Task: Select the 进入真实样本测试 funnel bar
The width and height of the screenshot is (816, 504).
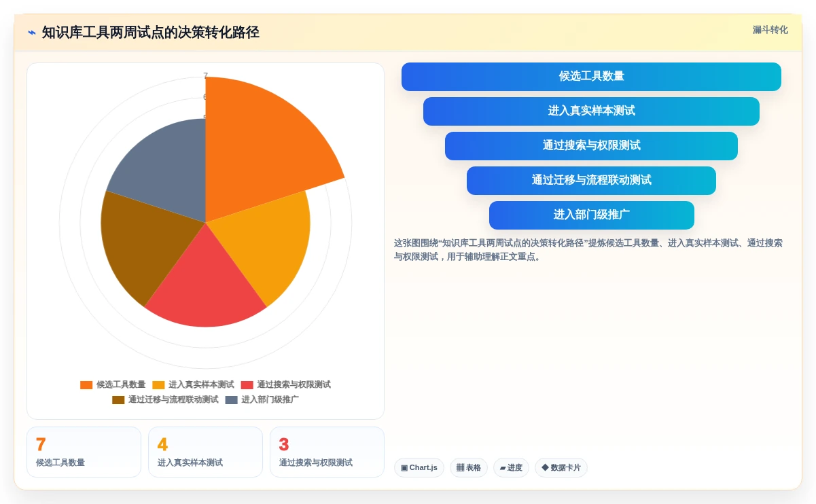Action: coord(591,111)
